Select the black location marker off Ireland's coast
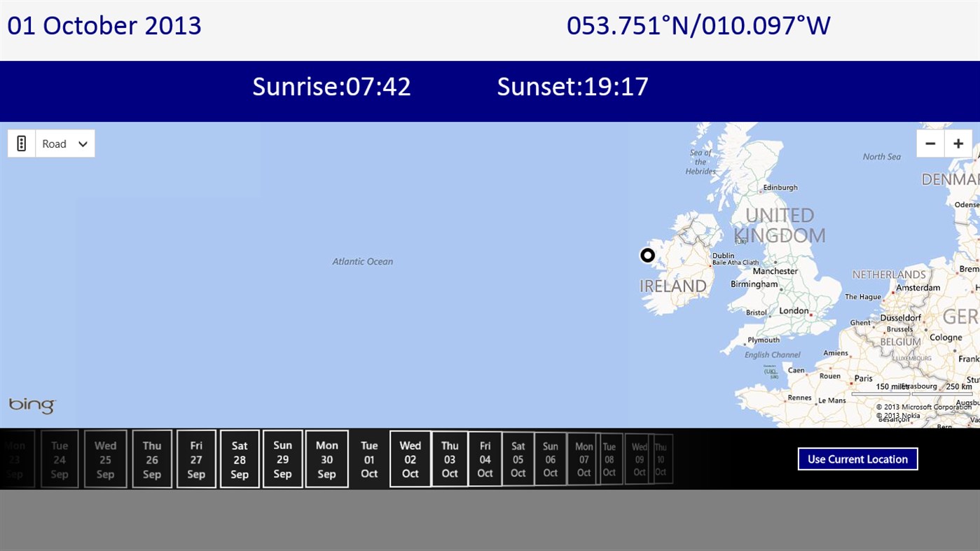Screen dimensions: 980x551 tap(647, 255)
